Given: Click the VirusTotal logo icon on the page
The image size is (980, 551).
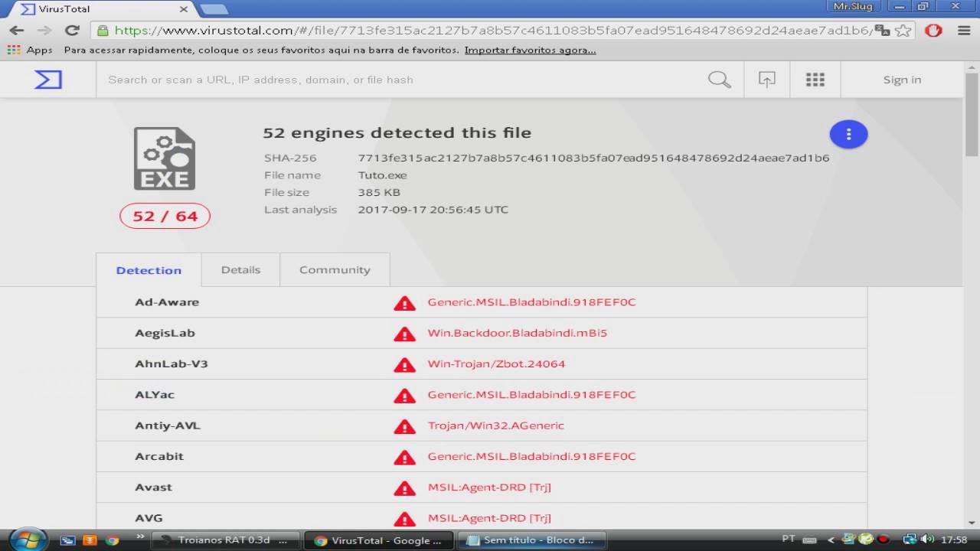Looking at the screenshot, I should tap(48, 80).
